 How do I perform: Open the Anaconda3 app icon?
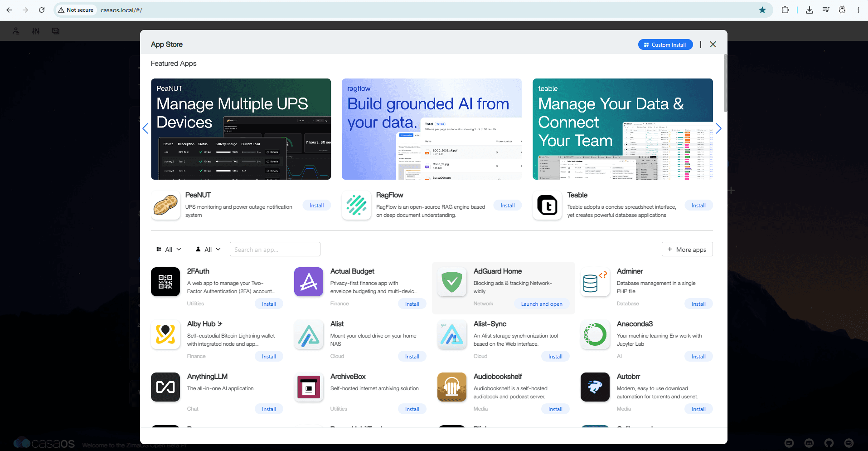tap(595, 334)
